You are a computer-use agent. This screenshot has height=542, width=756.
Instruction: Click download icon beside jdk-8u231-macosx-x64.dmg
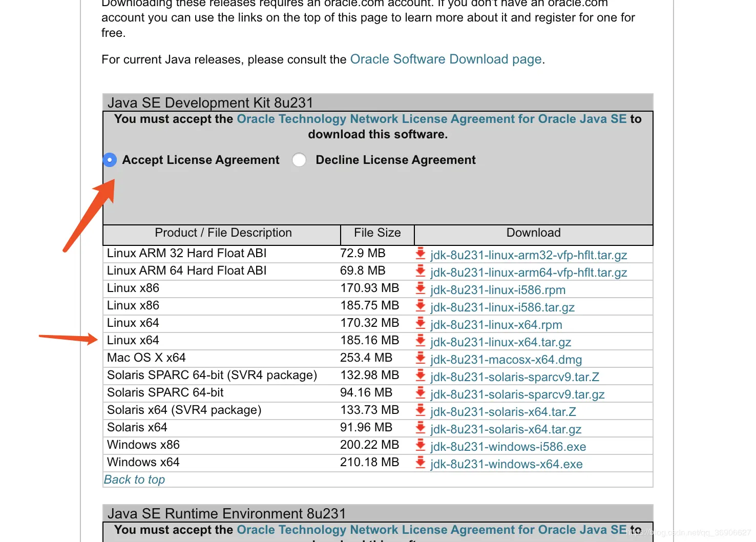coord(421,358)
